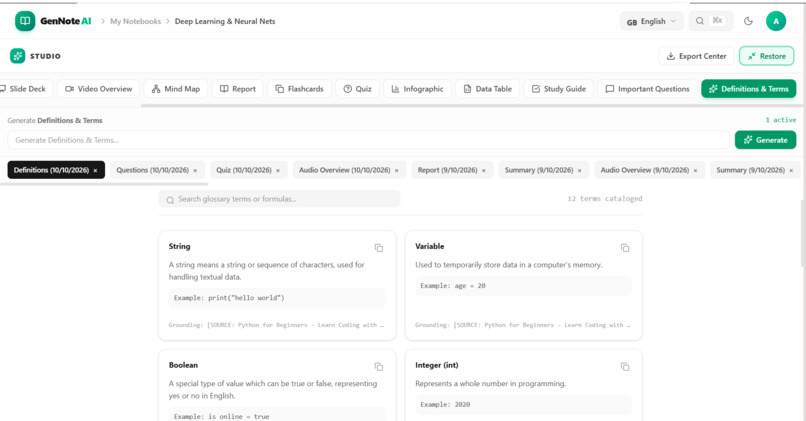Click the Mind Map tab icon
This screenshot has width=806, height=421.
[x=156, y=89]
